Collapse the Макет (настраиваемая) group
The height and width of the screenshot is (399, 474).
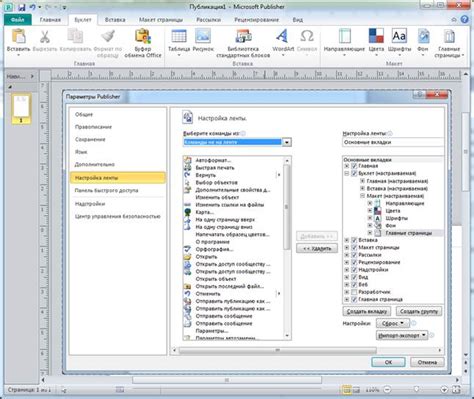362,196
